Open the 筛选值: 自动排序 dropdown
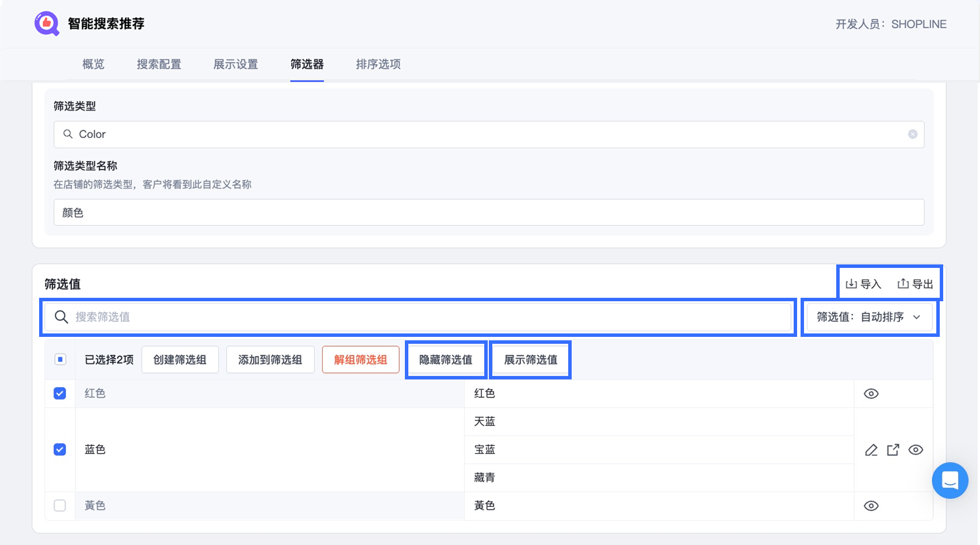The image size is (980, 545). tap(869, 317)
